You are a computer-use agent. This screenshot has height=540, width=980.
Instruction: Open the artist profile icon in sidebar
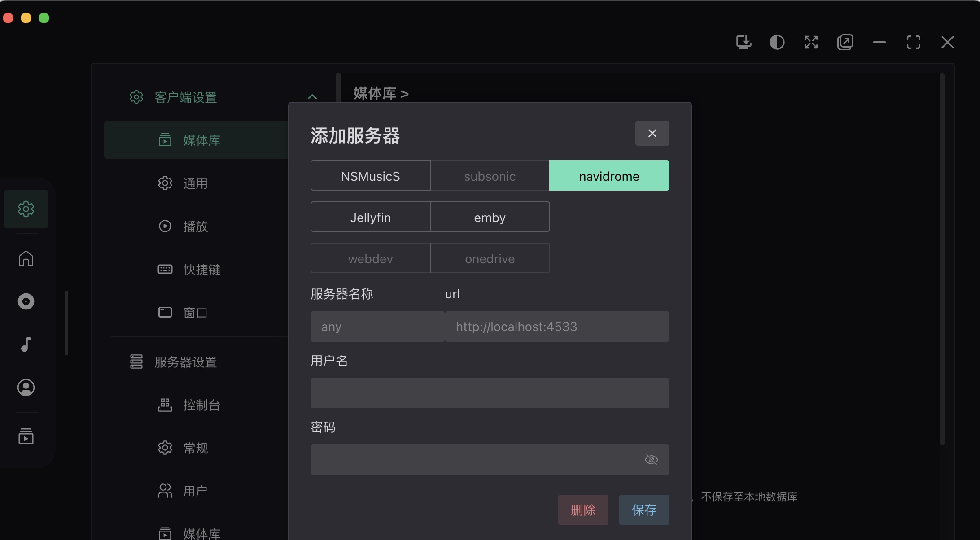(26, 388)
